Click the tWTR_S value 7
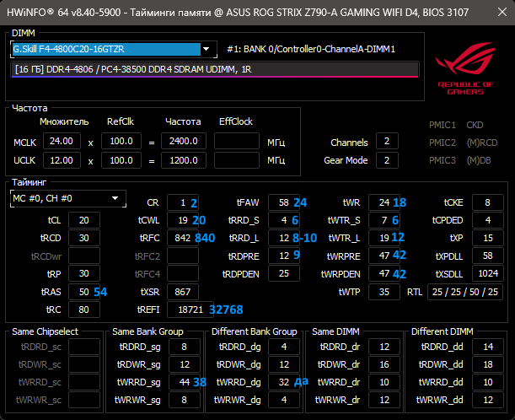515x420 pixels. (384, 220)
